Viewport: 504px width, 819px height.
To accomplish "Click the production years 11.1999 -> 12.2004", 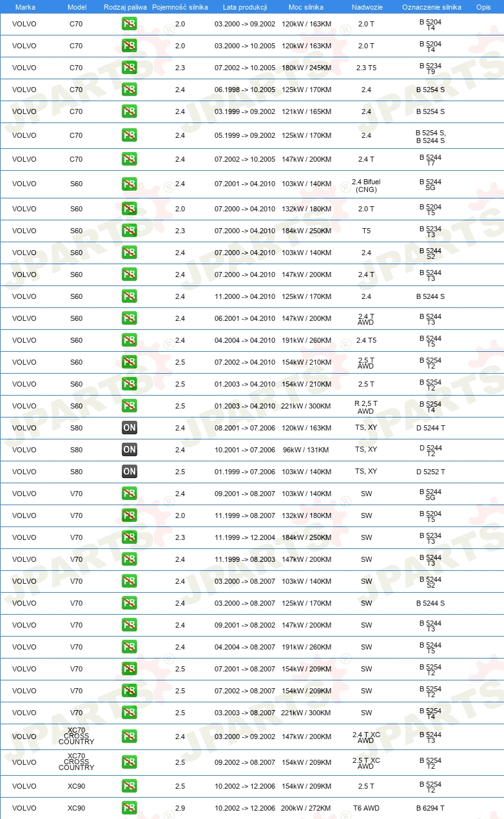I will [245, 537].
